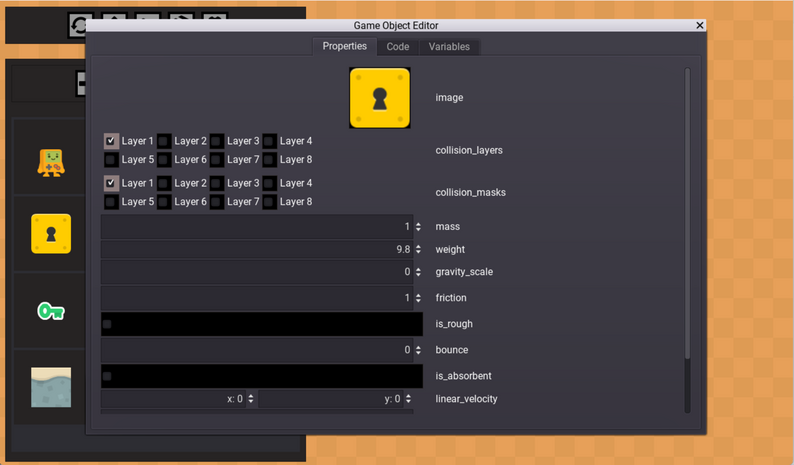Close the Game Object Editor window
This screenshot has width=794, height=465.
pyautogui.click(x=700, y=25)
